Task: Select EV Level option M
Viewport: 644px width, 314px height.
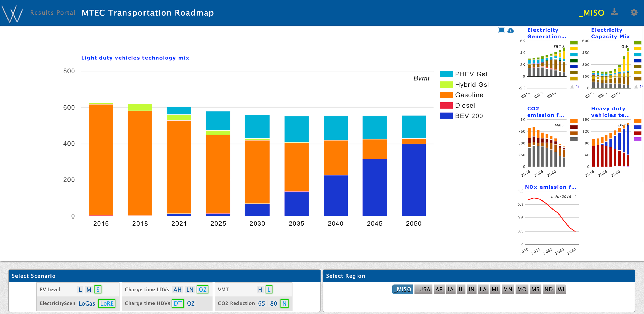Action: coord(89,290)
